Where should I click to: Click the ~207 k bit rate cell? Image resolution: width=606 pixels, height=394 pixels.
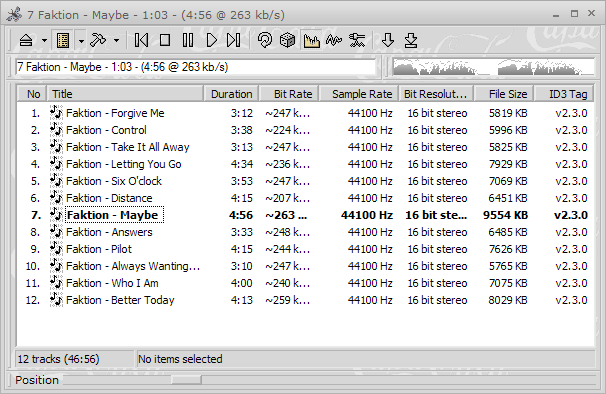tap(288, 198)
